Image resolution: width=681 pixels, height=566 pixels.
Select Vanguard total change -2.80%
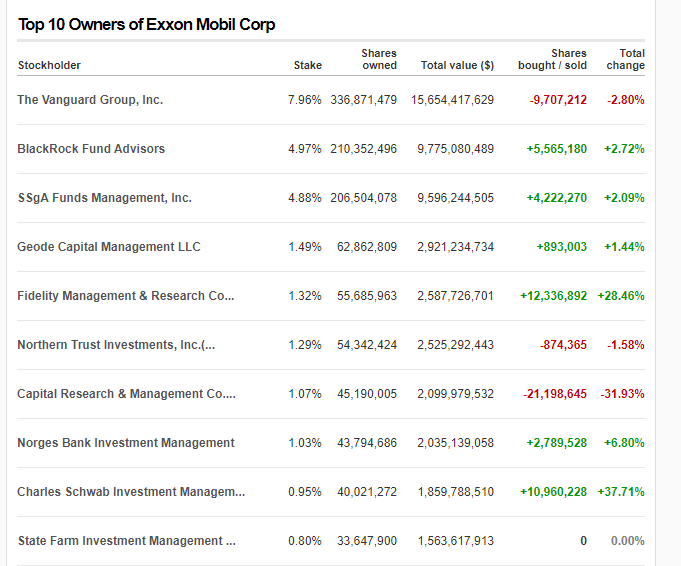pos(626,100)
